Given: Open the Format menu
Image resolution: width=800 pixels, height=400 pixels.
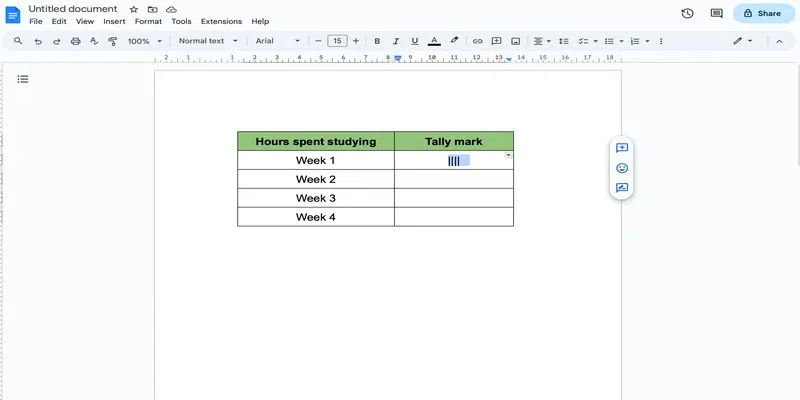Looking at the screenshot, I should [x=148, y=21].
